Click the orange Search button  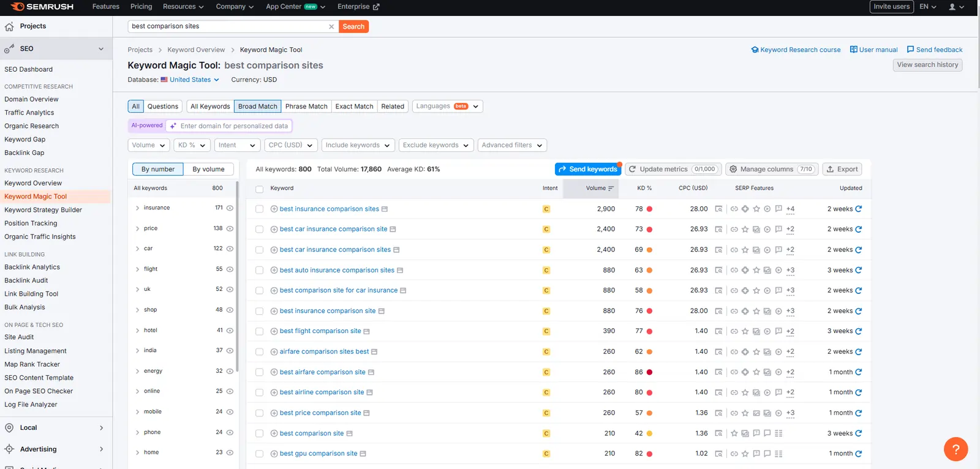353,26
